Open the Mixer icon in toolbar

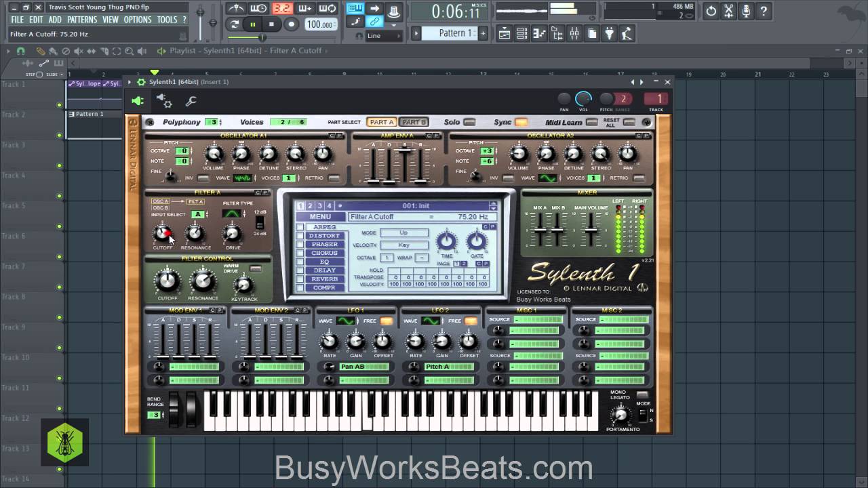(x=574, y=33)
